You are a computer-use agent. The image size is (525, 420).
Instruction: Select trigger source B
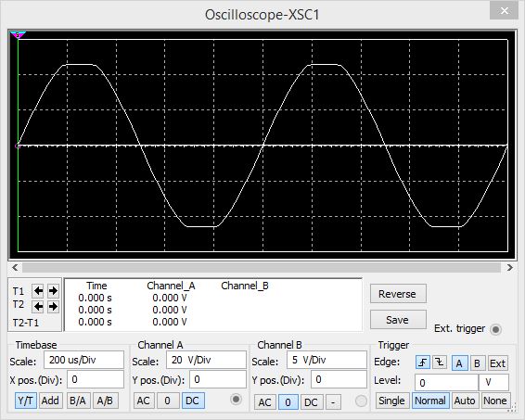pyautogui.click(x=477, y=363)
